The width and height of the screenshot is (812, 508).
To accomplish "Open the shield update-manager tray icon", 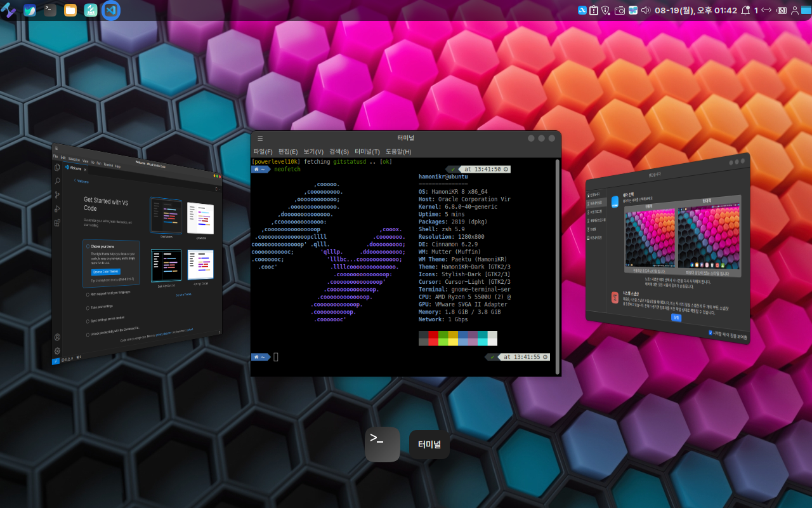I will tap(606, 10).
